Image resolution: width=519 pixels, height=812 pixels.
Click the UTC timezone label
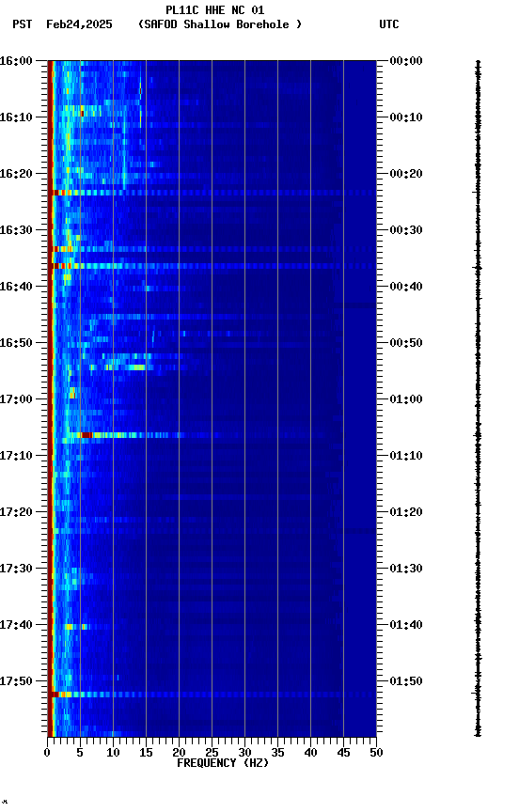pyautogui.click(x=388, y=24)
